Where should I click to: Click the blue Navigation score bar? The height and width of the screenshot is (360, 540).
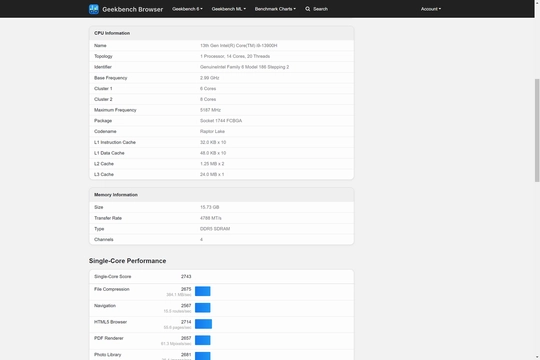pyautogui.click(x=202, y=307)
